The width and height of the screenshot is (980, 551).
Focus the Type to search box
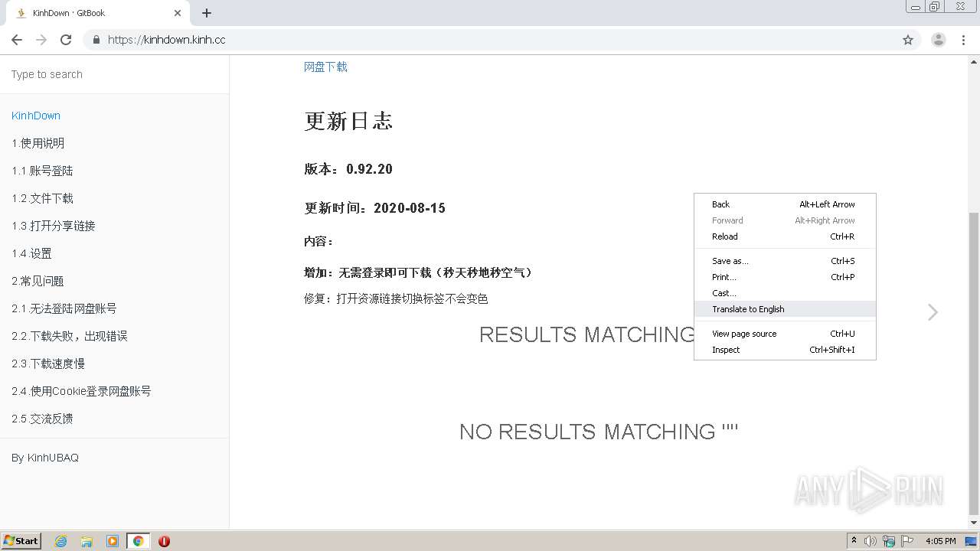click(x=114, y=74)
